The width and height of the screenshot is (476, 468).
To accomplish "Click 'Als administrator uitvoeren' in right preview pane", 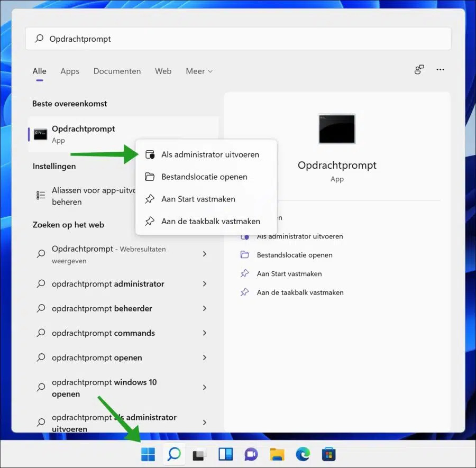I will coord(300,236).
